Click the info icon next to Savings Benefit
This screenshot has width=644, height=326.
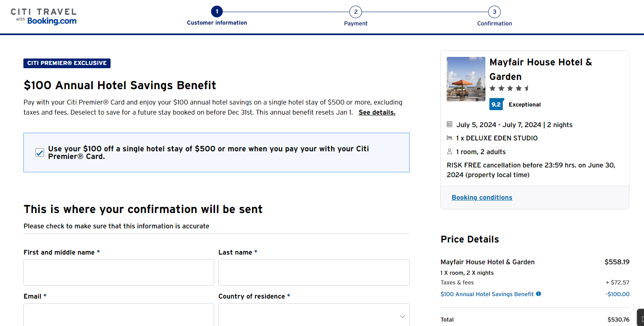(538, 294)
